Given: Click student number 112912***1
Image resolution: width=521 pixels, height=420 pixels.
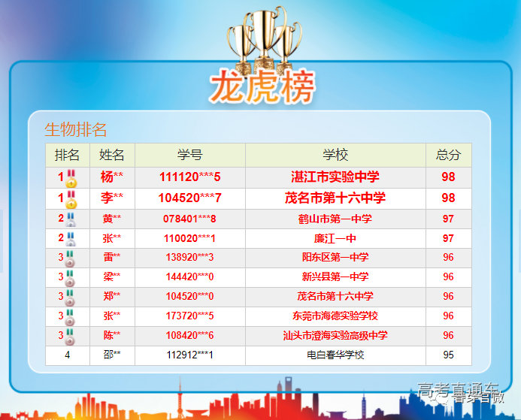Looking at the screenshot, I should tap(189, 355).
